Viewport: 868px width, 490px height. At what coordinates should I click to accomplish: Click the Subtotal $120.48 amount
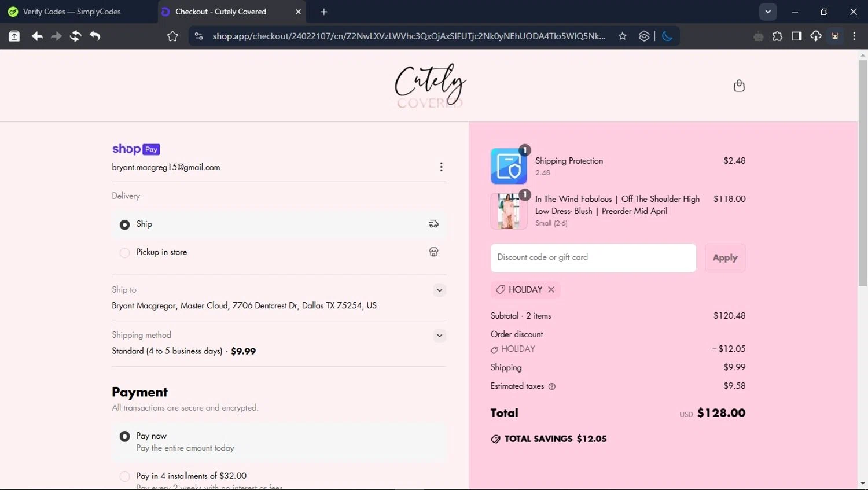729,316
